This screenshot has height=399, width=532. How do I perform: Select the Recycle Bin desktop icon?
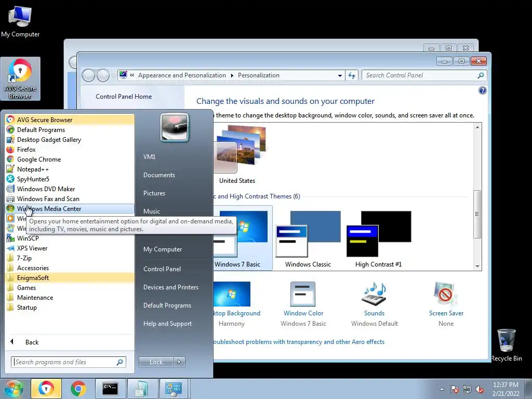click(x=507, y=345)
